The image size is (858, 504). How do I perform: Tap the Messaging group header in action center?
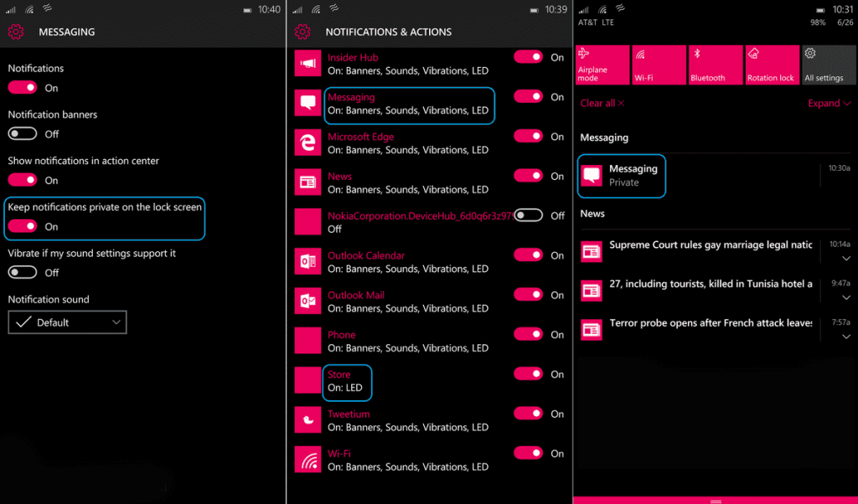(x=604, y=138)
